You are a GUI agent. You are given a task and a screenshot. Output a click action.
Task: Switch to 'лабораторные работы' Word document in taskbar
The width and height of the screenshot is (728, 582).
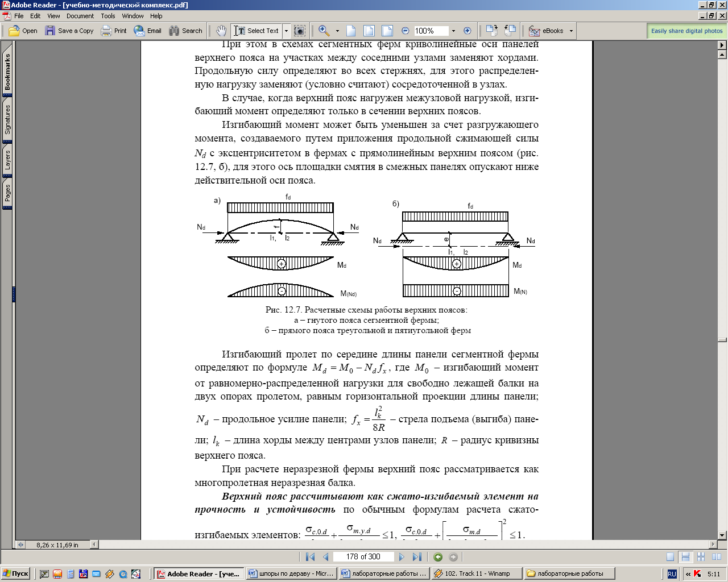[383, 573]
